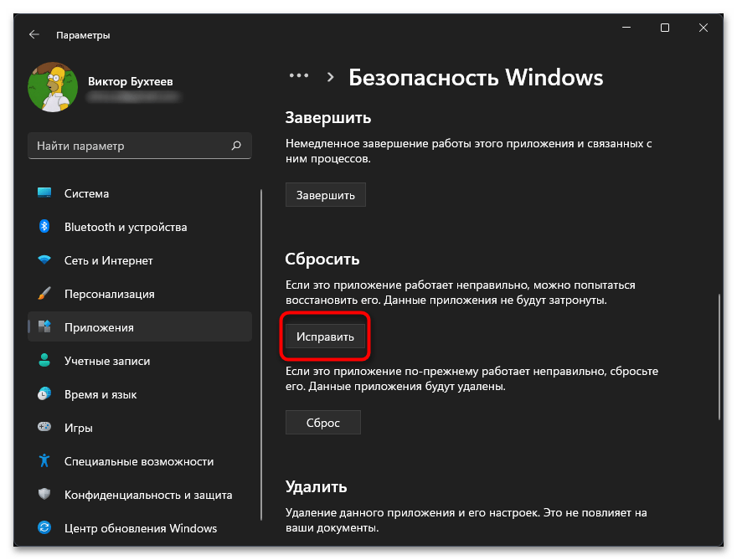Click the Gaming controller icon
The height and width of the screenshot is (560, 737).
45,428
